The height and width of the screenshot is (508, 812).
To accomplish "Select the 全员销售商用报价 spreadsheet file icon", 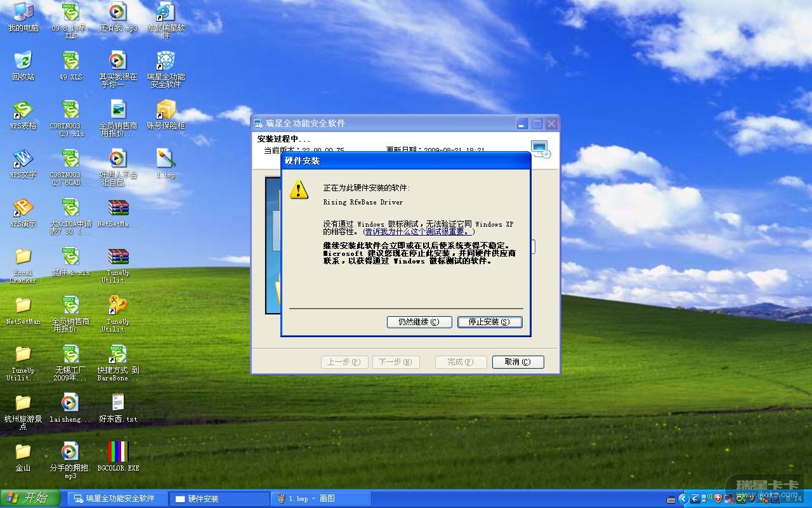I will click(x=70, y=314).
